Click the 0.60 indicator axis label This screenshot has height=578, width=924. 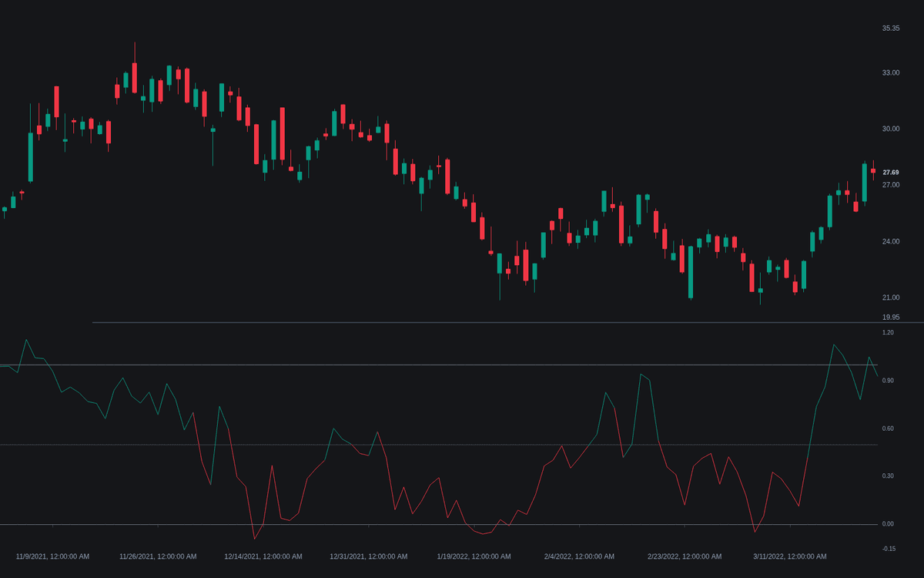[x=889, y=428]
